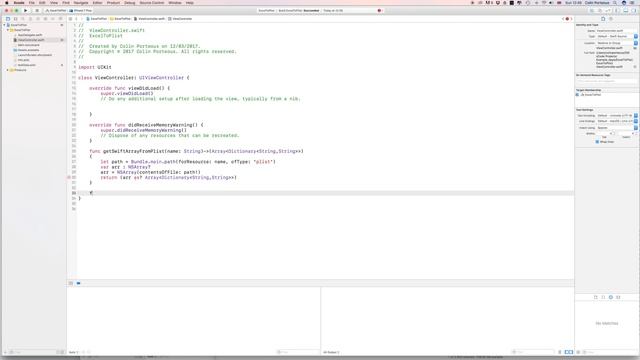Toggle the utilities panel visibility
Viewport: 640px width, 360px height.
634,11
